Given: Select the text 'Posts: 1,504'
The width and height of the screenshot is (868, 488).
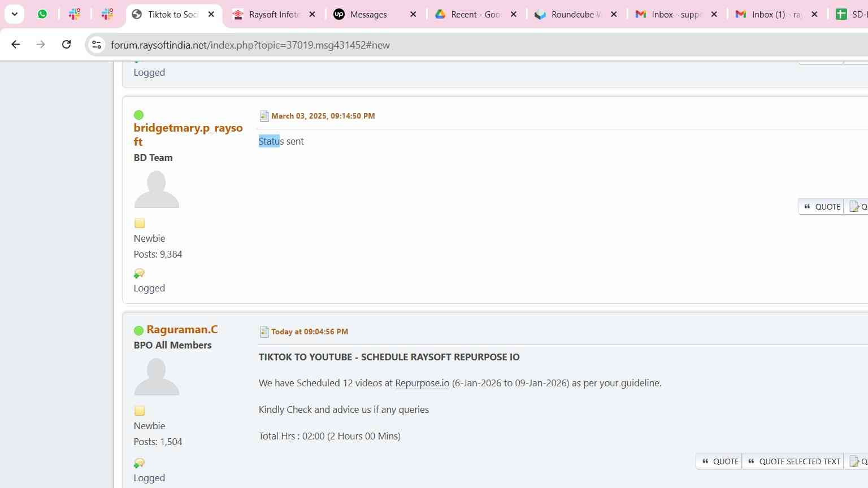Looking at the screenshot, I should coord(158,442).
